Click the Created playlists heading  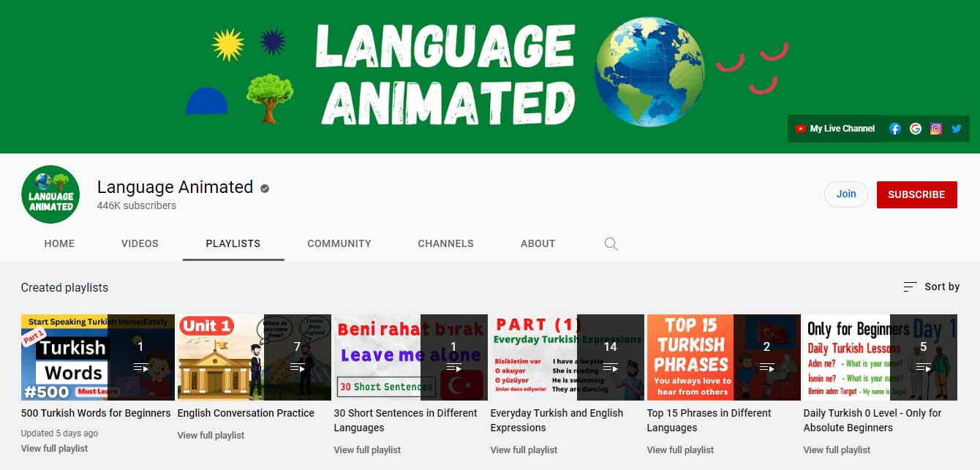coord(64,287)
